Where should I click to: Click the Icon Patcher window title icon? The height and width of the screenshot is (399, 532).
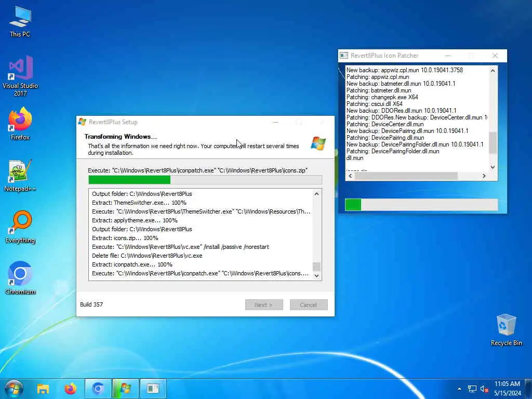click(344, 55)
